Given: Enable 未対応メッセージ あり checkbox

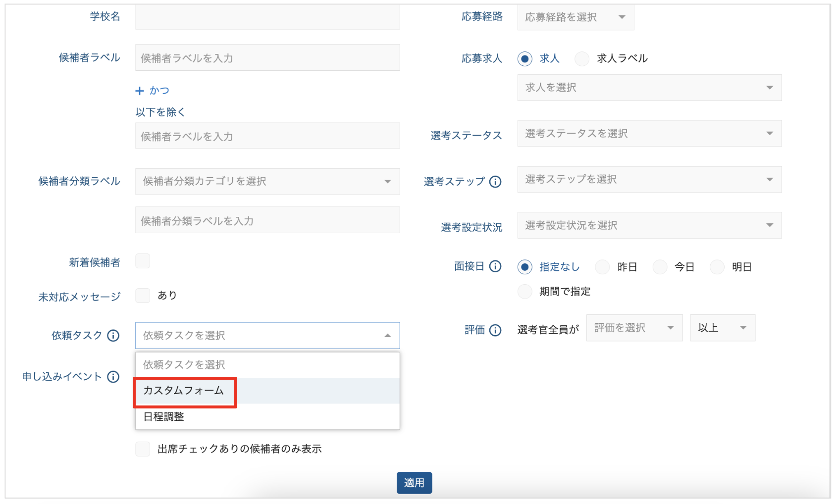Looking at the screenshot, I should [143, 296].
